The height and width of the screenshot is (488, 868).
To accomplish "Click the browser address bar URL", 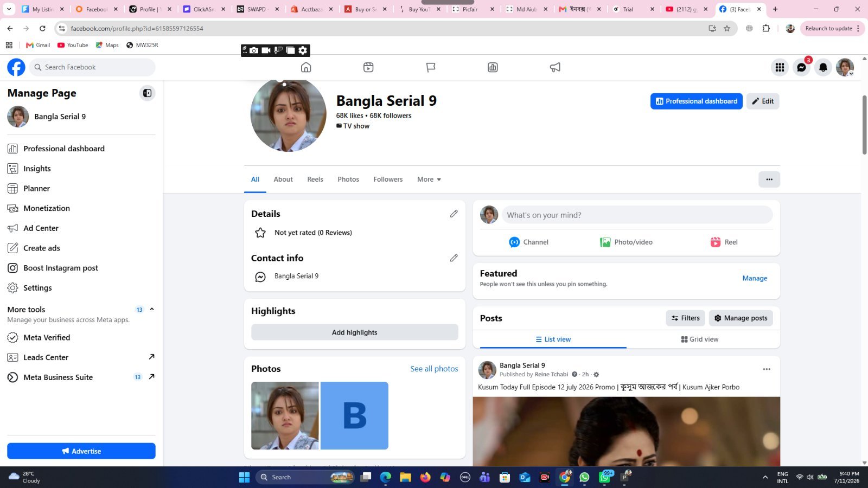I will pyautogui.click(x=137, y=28).
